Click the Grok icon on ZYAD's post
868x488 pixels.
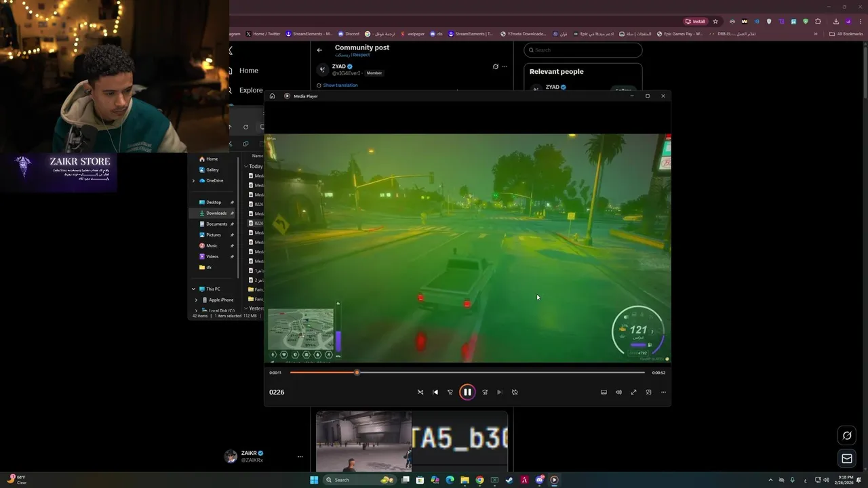point(495,66)
